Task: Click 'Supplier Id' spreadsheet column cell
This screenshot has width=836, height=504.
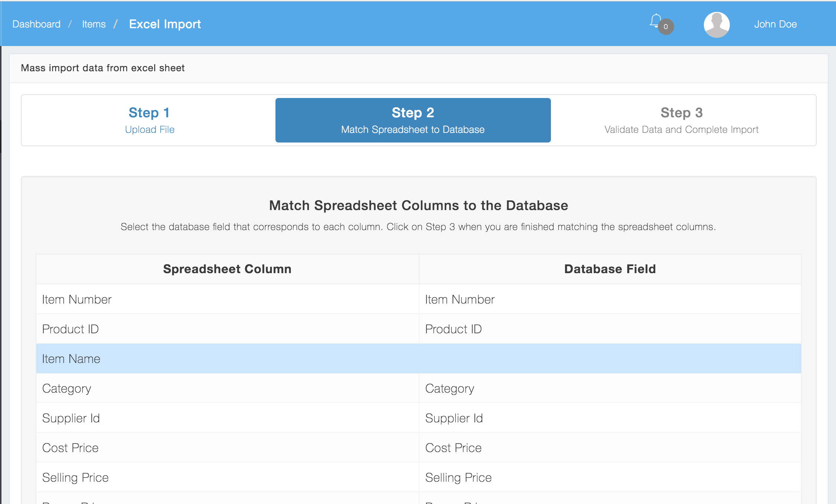Action: click(x=228, y=418)
